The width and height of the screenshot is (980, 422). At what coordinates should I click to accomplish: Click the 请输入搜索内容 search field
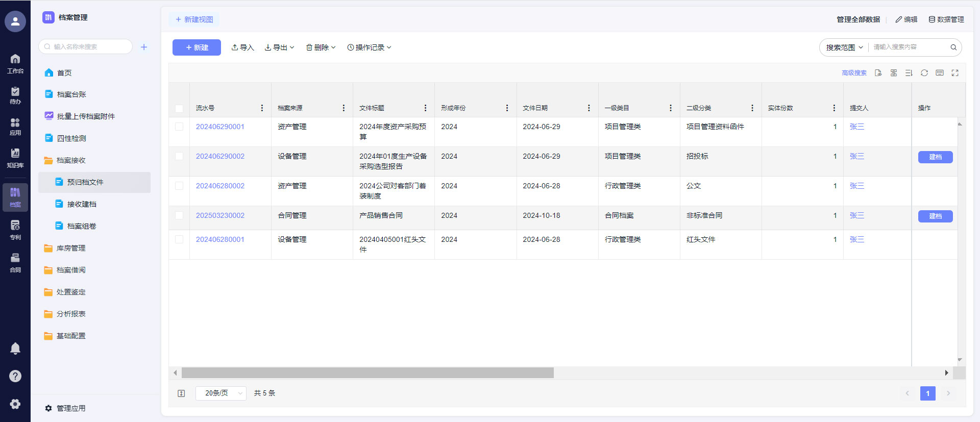(909, 47)
